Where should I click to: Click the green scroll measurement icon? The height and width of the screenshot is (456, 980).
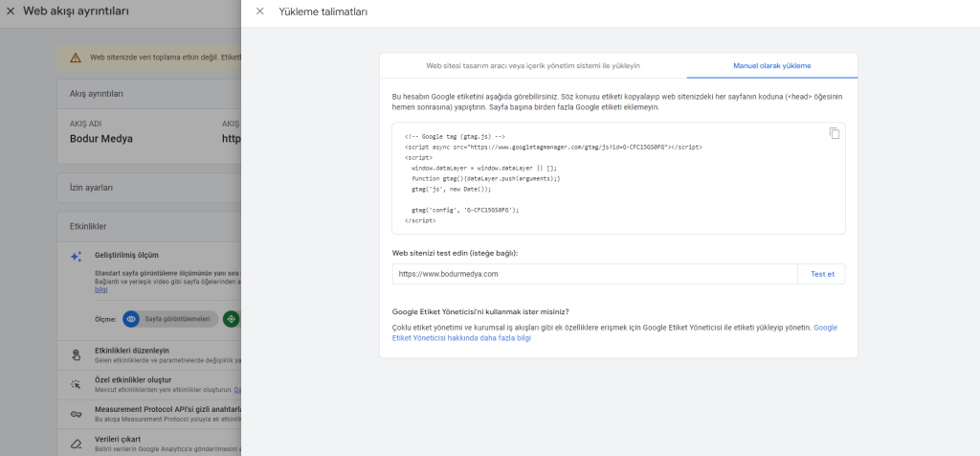(232, 319)
